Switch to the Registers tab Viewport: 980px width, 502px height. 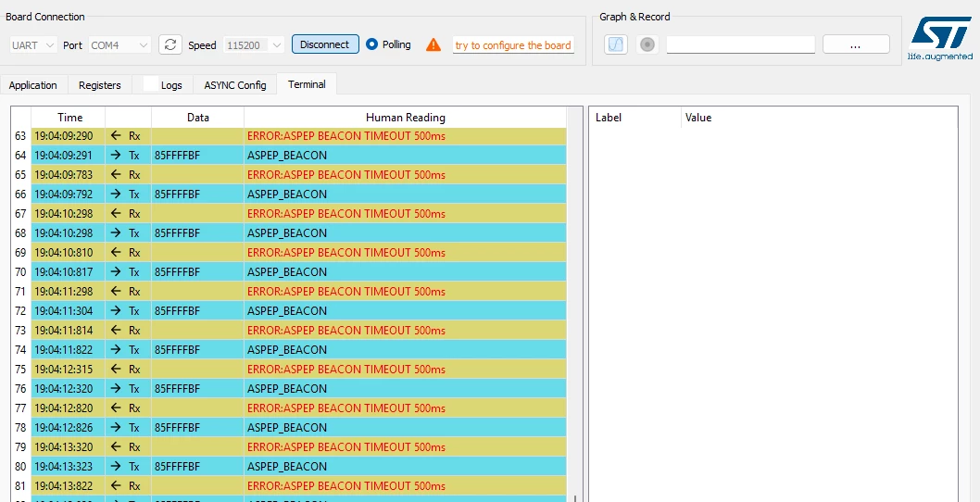pyautogui.click(x=99, y=85)
